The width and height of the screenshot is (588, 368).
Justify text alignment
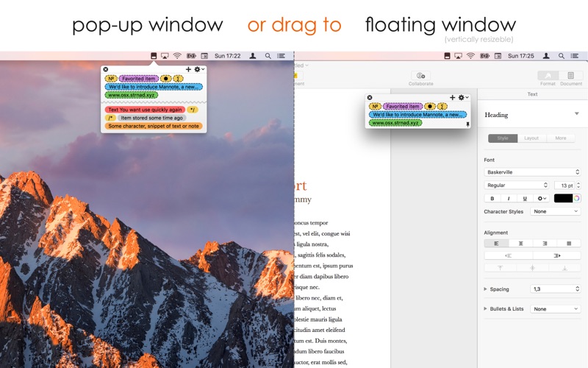pos(569,244)
